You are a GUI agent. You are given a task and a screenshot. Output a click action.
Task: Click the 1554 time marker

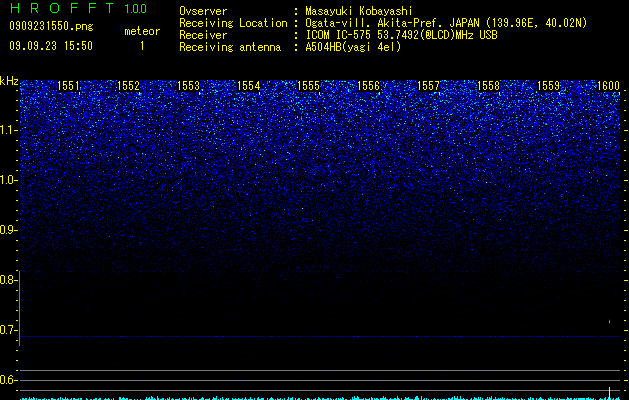(249, 86)
